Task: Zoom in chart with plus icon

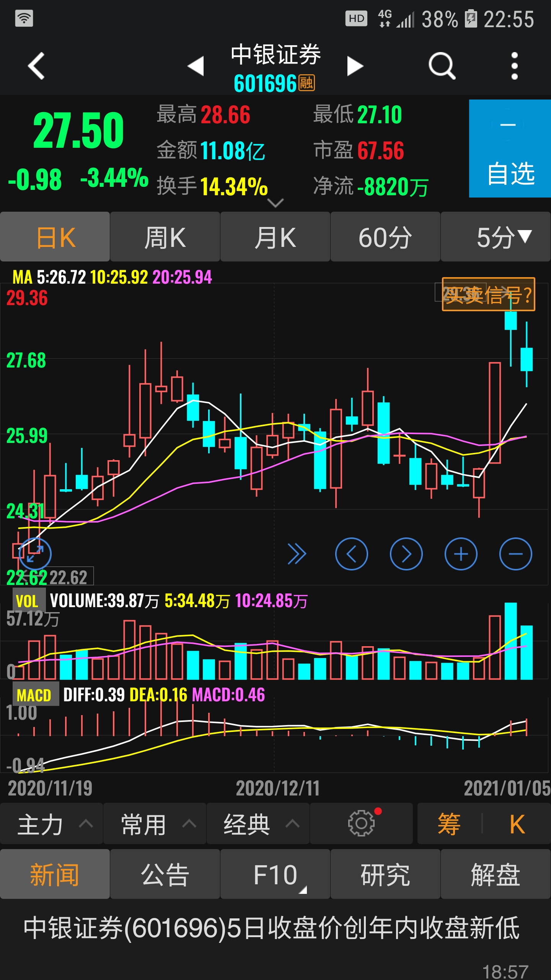Action: point(461,554)
